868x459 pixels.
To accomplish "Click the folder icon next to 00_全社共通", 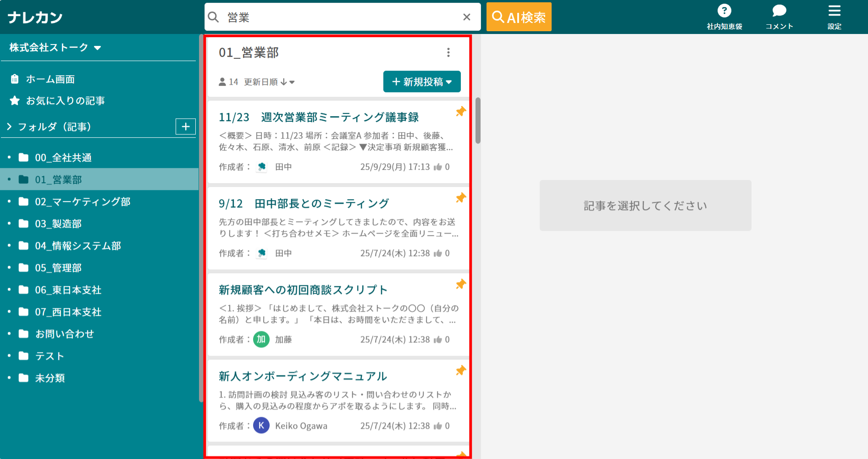I will 24,157.
